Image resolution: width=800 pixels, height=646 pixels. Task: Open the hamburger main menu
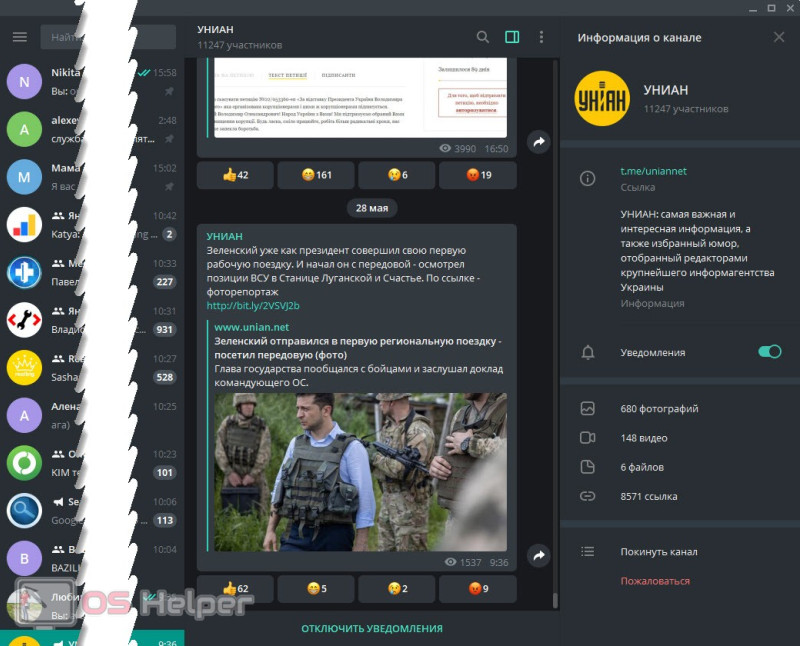click(x=20, y=37)
